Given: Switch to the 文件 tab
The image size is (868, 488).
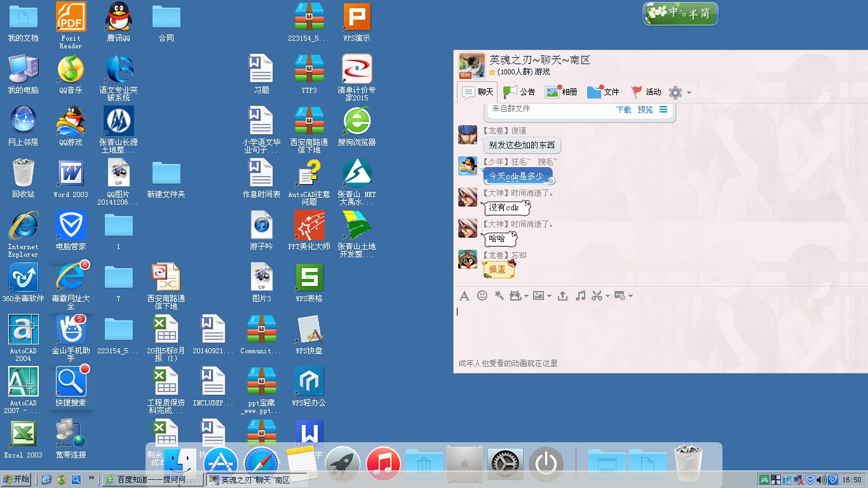Looking at the screenshot, I should 603,92.
